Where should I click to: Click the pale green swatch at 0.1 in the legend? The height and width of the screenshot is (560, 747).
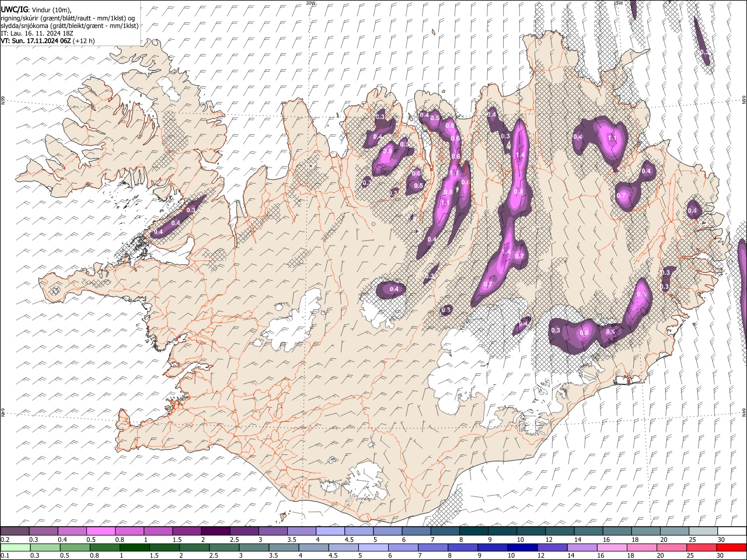pos(15,548)
